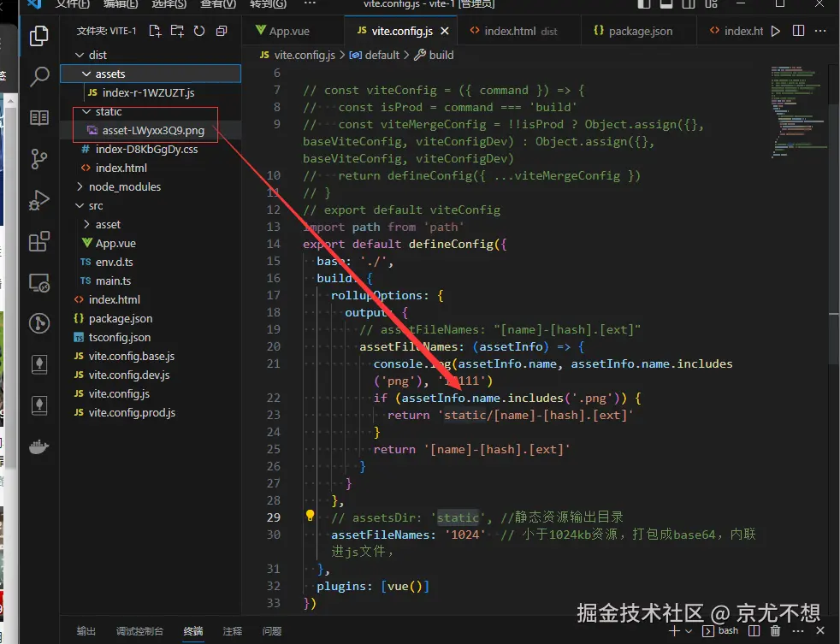Image resolution: width=840 pixels, height=644 pixels.
Task: Open the Extensions view
Action: [x=39, y=241]
